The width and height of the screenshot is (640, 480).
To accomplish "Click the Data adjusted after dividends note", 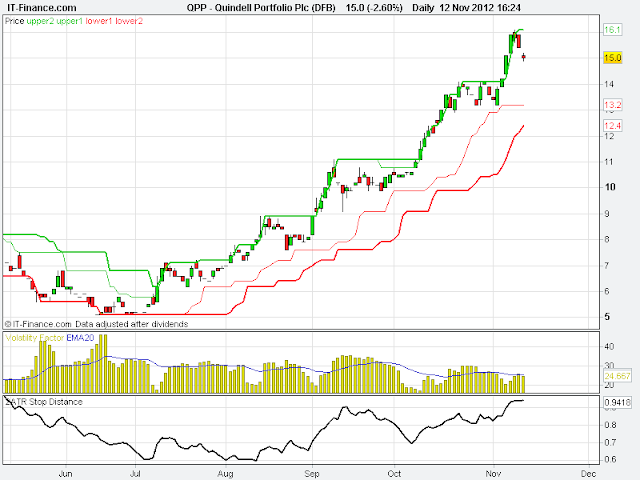I will (131, 324).
